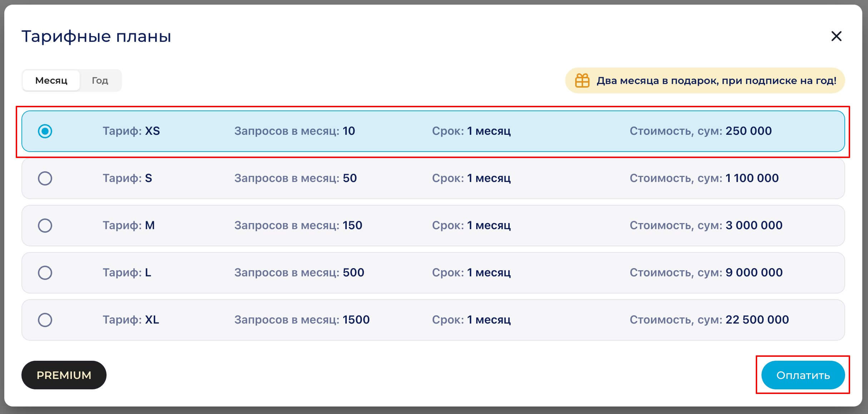
Task: Select the XL tariff radio button
Action: pyautogui.click(x=45, y=320)
